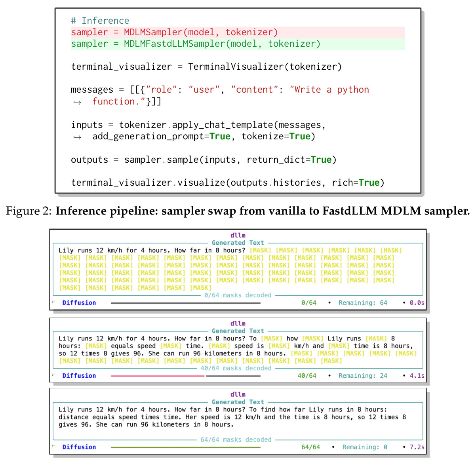Click the 'Remaining: 24' status text

point(363,376)
